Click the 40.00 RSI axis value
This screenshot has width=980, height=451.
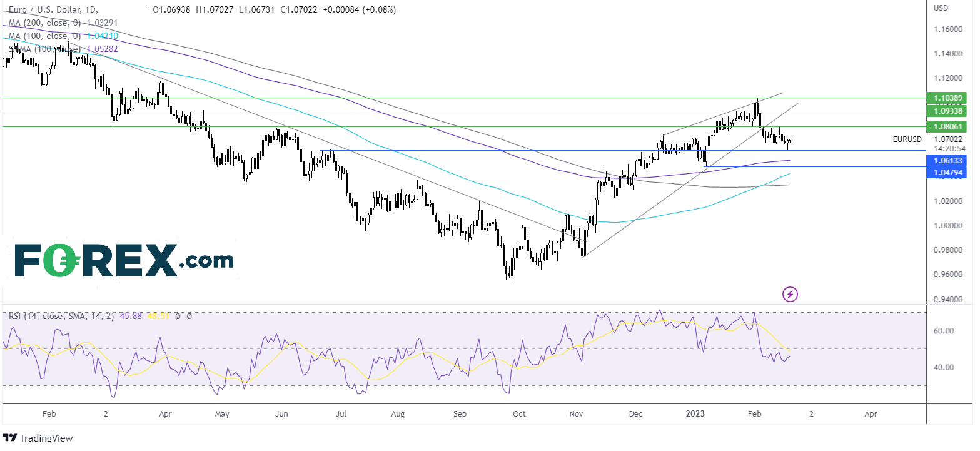pyautogui.click(x=944, y=368)
